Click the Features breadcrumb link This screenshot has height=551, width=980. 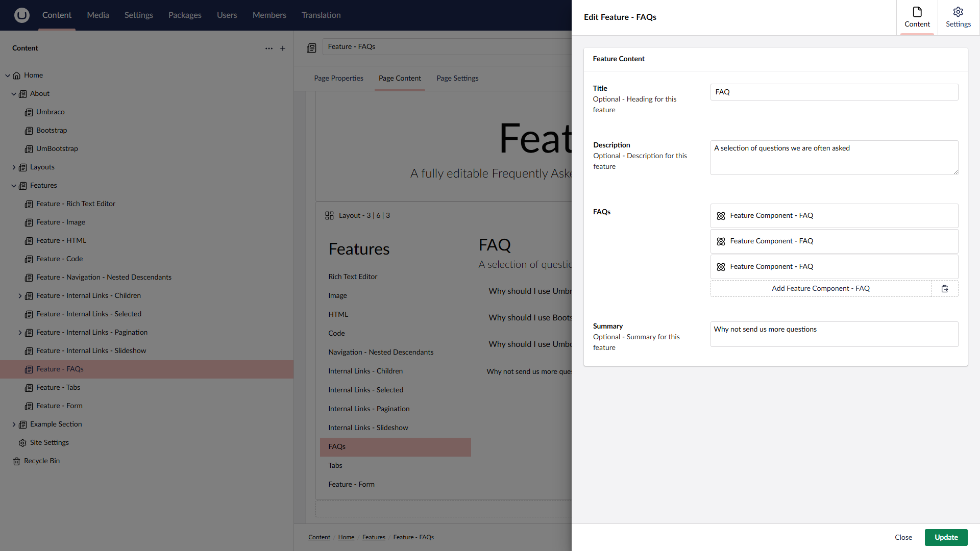pyautogui.click(x=374, y=537)
